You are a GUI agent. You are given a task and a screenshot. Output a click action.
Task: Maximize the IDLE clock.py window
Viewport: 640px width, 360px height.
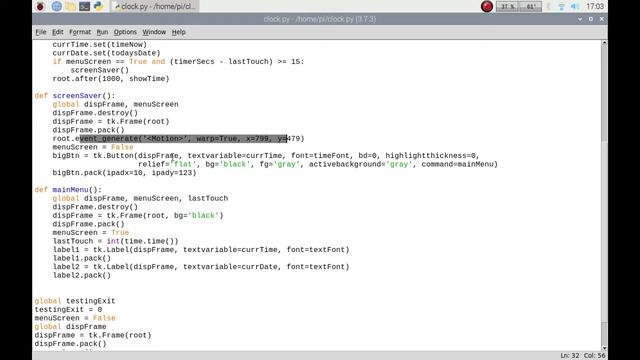[591, 19]
